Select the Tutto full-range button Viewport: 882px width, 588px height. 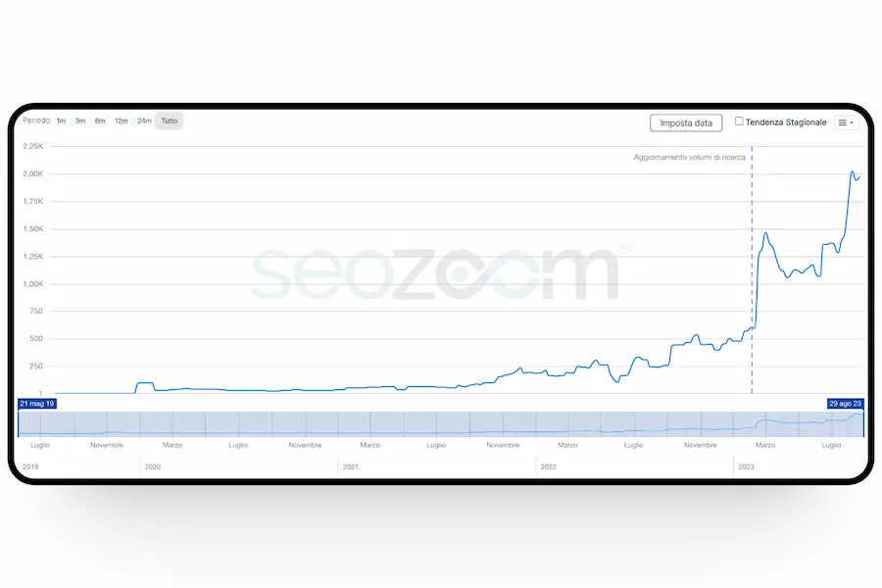click(170, 121)
